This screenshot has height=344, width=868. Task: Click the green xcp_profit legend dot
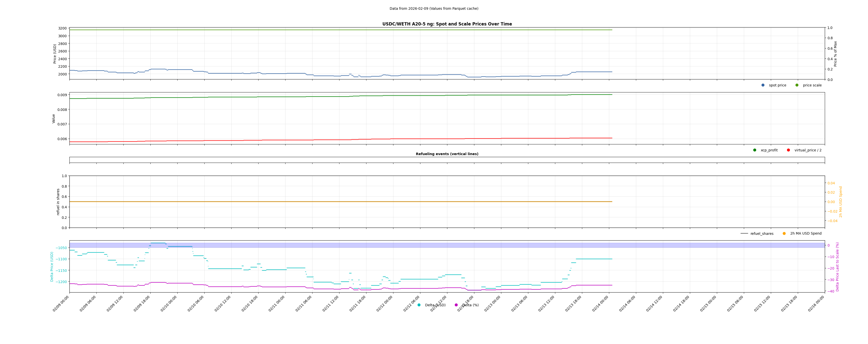pos(755,150)
